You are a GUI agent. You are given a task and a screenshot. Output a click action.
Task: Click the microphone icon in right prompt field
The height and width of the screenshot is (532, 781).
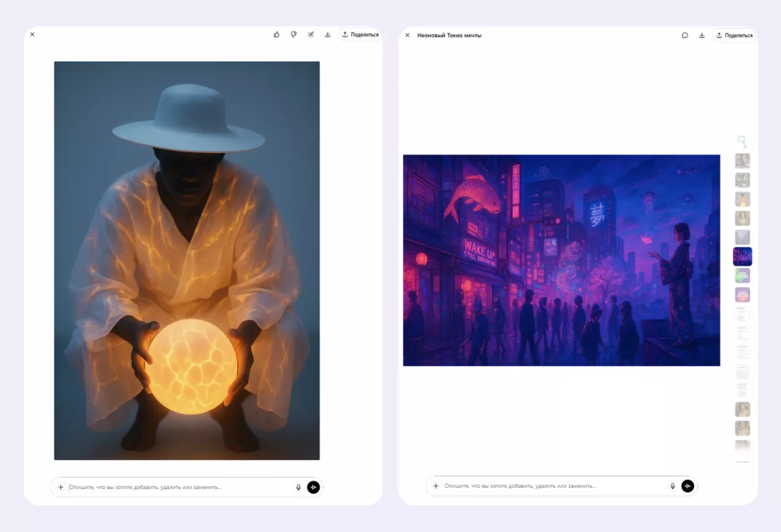coord(673,486)
